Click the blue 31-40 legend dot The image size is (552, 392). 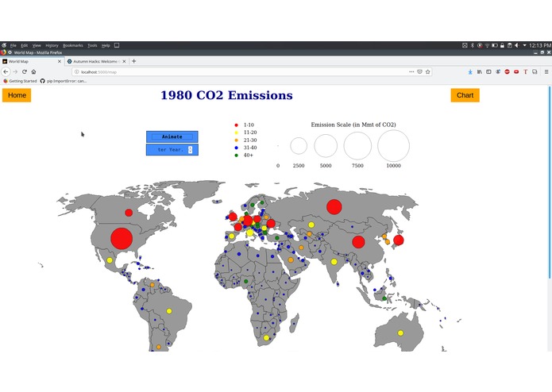coord(236,148)
